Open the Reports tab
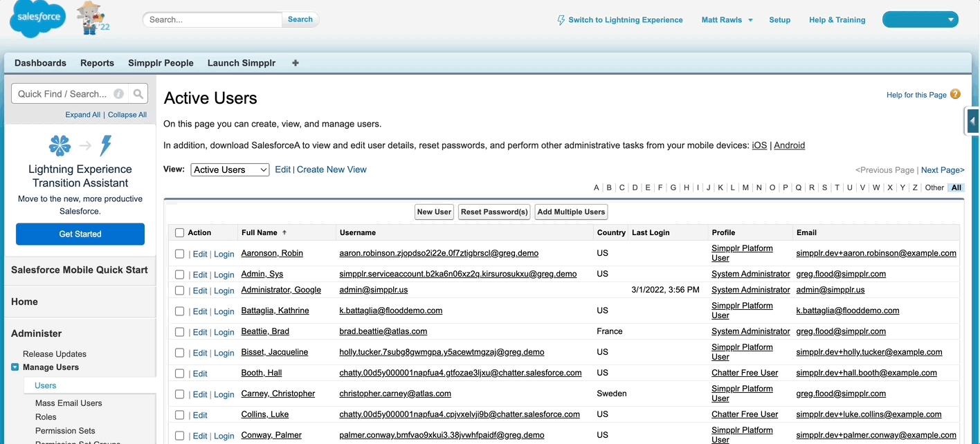 pyautogui.click(x=97, y=63)
